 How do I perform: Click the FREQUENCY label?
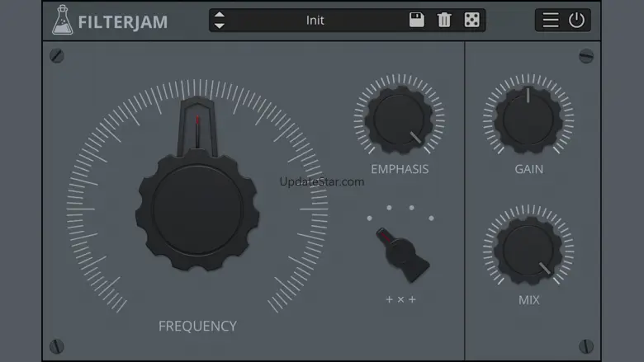(x=197, y=326)
